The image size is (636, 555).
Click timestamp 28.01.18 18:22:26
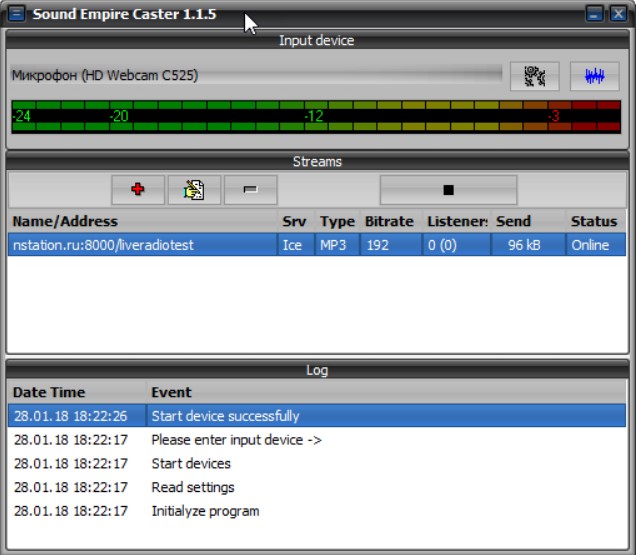[71, 416]
